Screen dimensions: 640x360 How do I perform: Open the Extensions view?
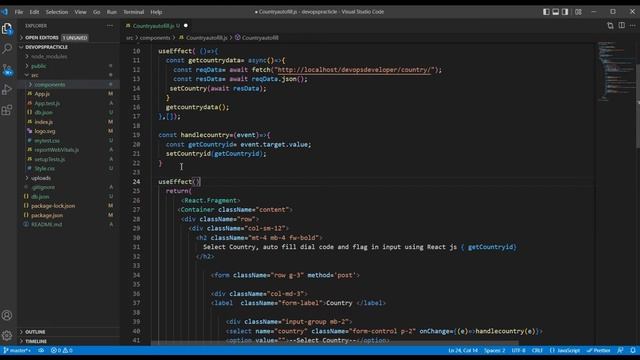(7, 110)
